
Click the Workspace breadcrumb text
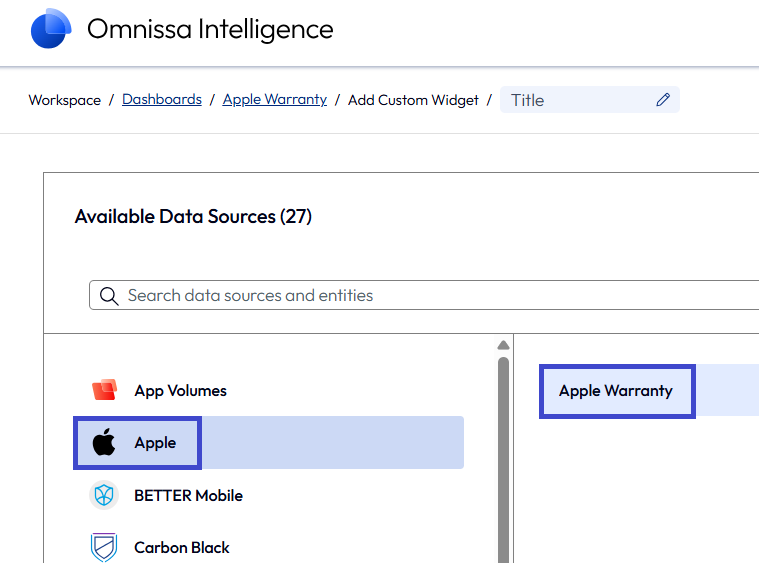pos(65,100)
